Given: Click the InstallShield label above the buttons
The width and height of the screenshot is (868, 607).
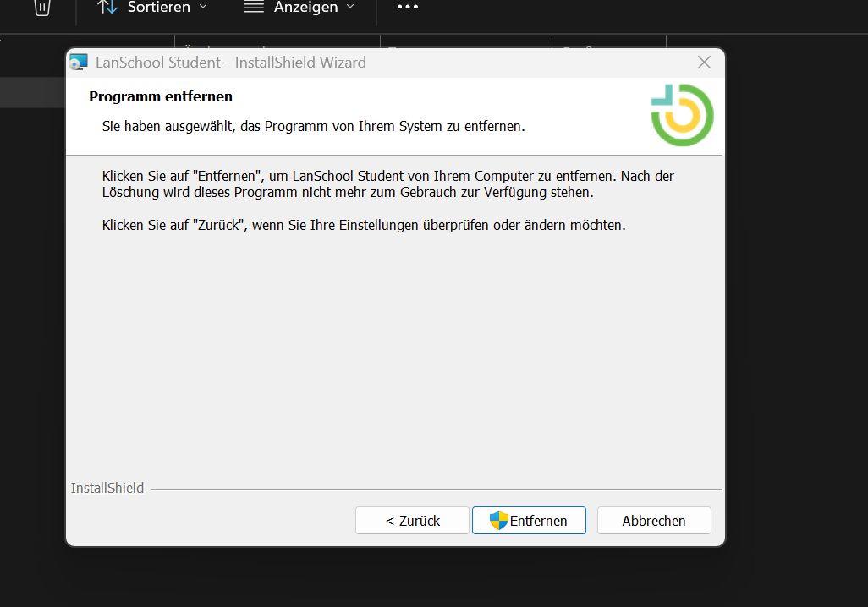Looking at the screenshot, I should 107,488.
